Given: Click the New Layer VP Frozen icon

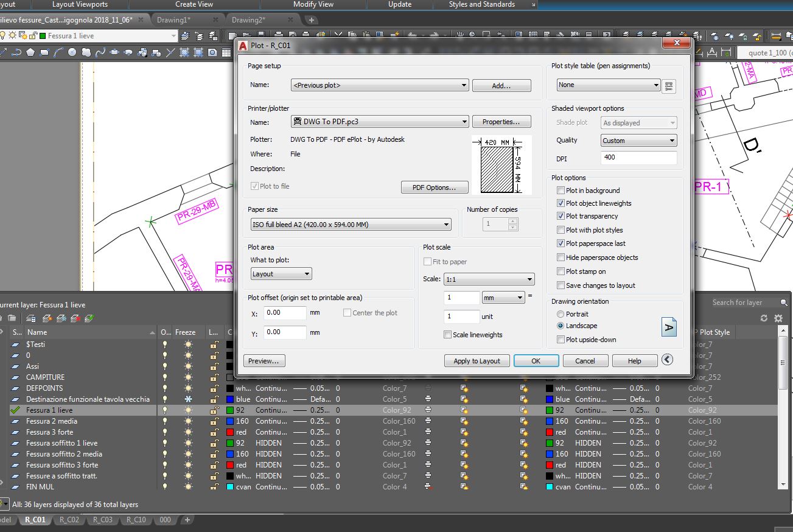Looking at the screenshot, I should click(x=60, y=319).
